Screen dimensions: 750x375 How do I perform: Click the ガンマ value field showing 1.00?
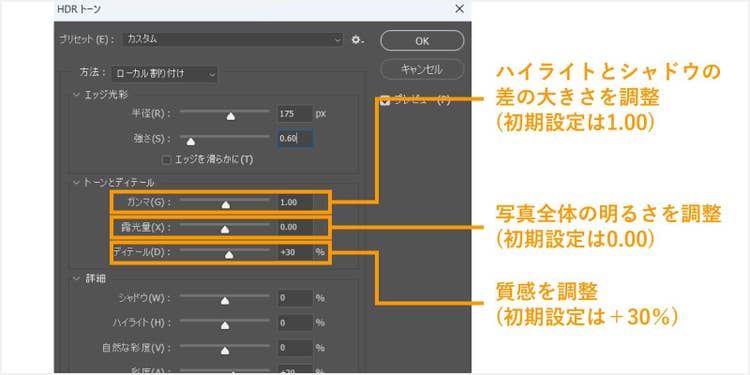tap(295, 202)
